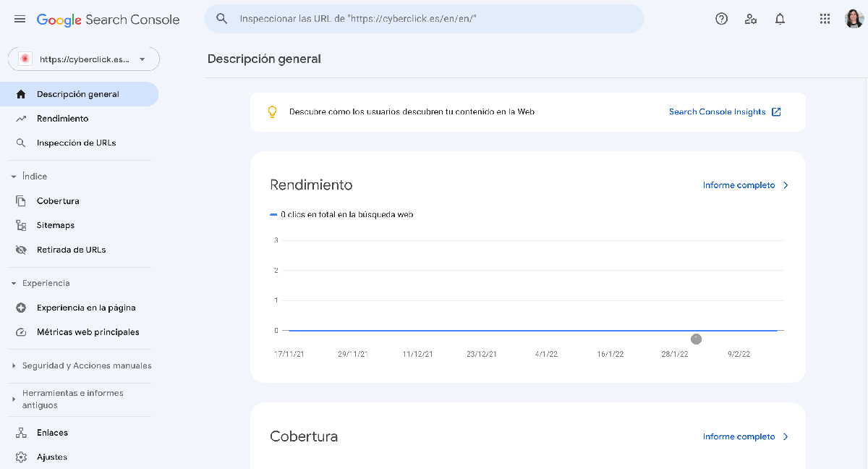Screen dimensions: 868x469
Task: Click the chevron next to Cobertura Informe completo
Action: pos(786,436)
